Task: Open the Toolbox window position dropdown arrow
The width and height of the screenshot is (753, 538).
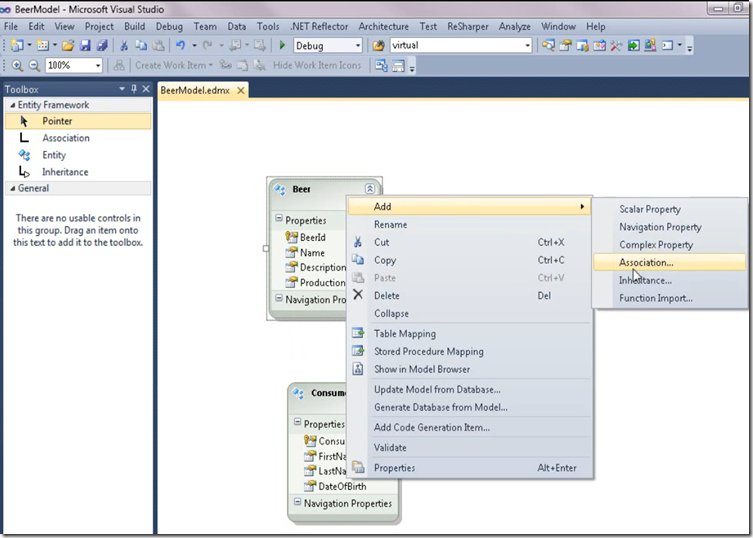Action: tap(121, 89)
